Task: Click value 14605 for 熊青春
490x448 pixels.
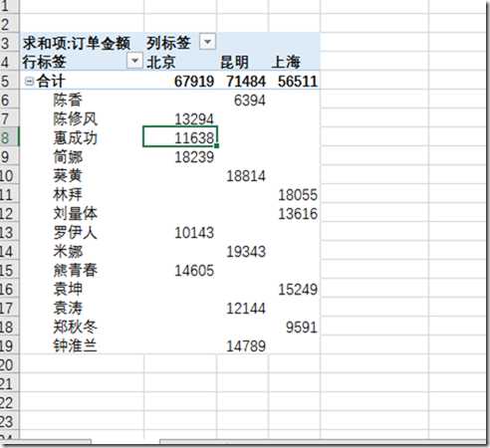Action: pos(194,271)
